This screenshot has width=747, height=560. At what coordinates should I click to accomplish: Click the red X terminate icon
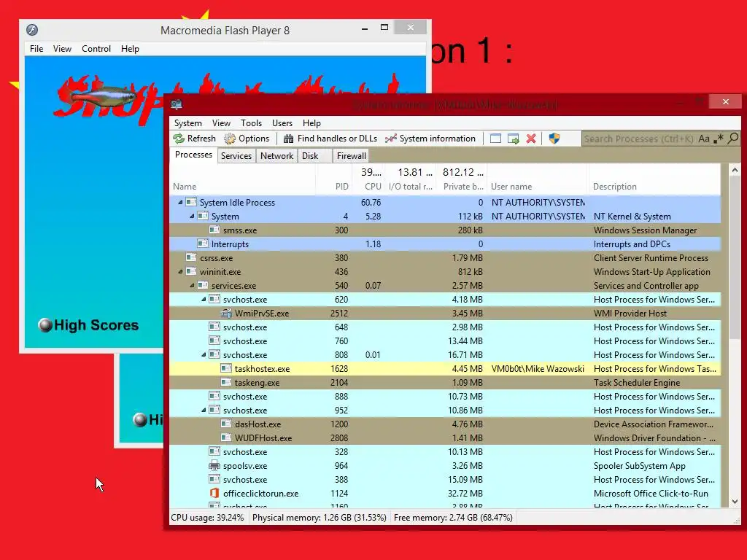[x=531, y=139]
